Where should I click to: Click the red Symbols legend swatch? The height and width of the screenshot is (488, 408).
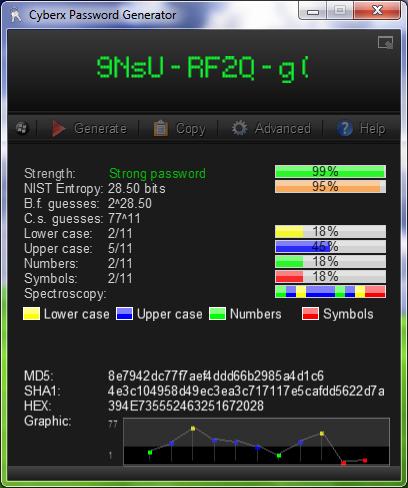310,314
